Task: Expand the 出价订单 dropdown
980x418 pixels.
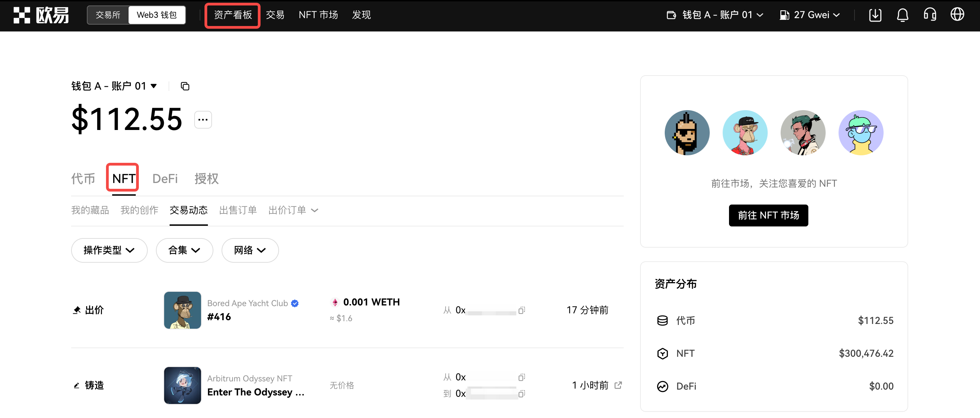Action: coord(293,210)
